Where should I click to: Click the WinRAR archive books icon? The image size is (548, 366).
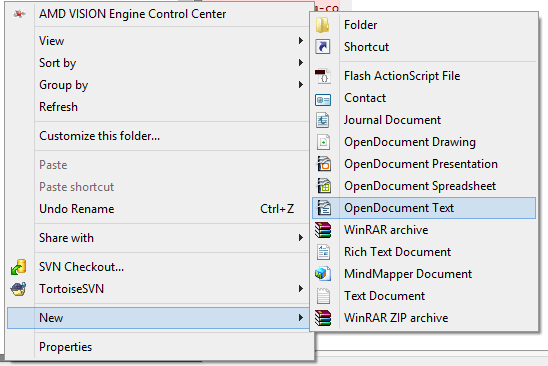[323, 230]
